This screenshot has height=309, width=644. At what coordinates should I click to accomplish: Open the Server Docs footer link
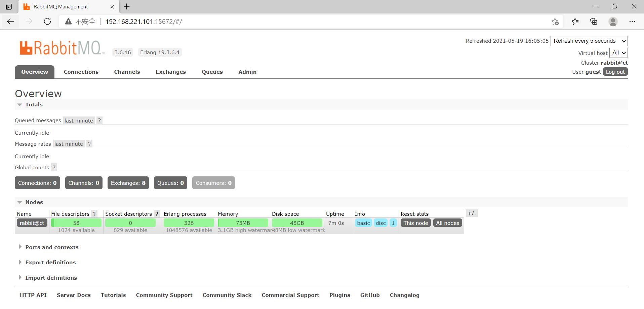point(74,295)
